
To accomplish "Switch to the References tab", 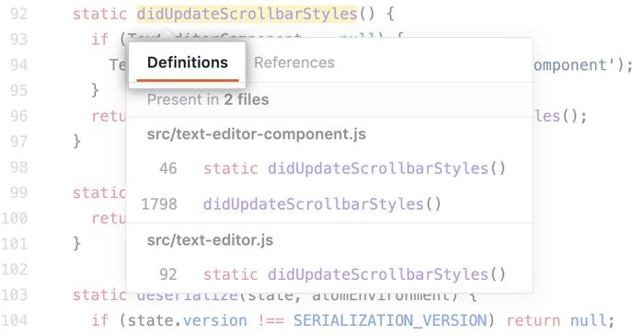I will tap(294, 63).
